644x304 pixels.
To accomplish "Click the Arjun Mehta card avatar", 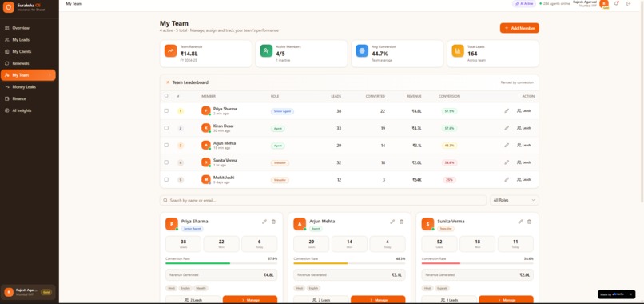I will pyautogui.click(x=300, y=224).
